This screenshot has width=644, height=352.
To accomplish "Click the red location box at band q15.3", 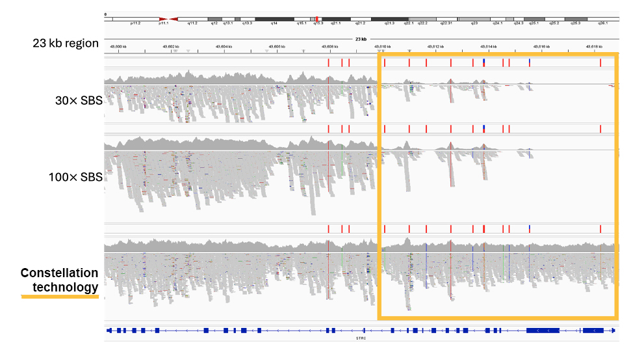I will coord(316,20).
